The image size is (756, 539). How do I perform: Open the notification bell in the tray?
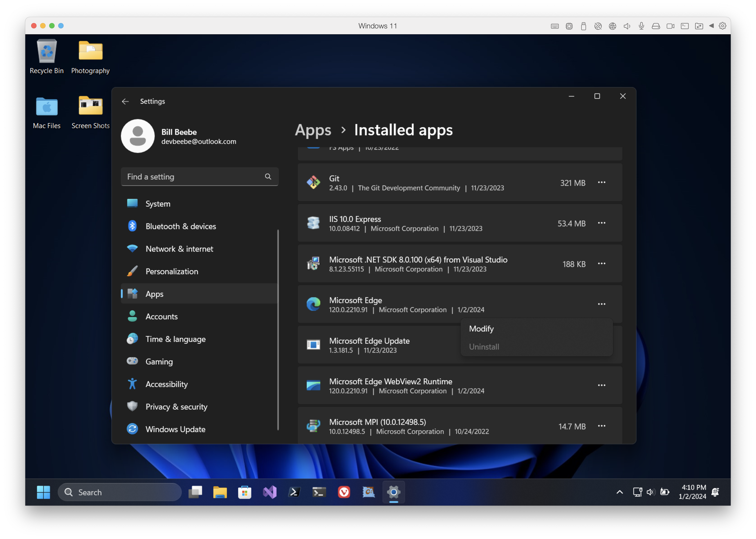(x=715, y=493)
